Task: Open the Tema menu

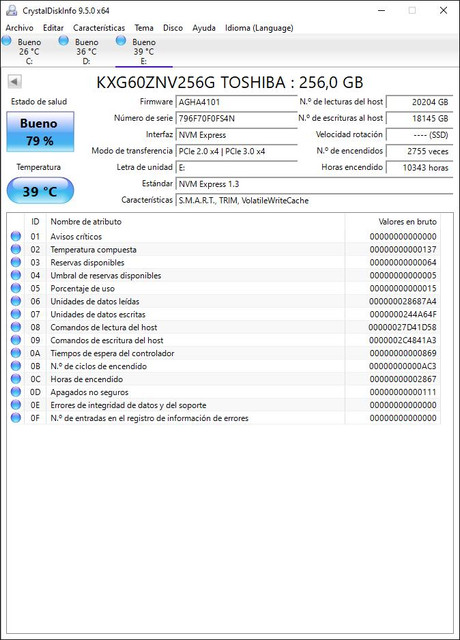Action: (x=144, y=28)
